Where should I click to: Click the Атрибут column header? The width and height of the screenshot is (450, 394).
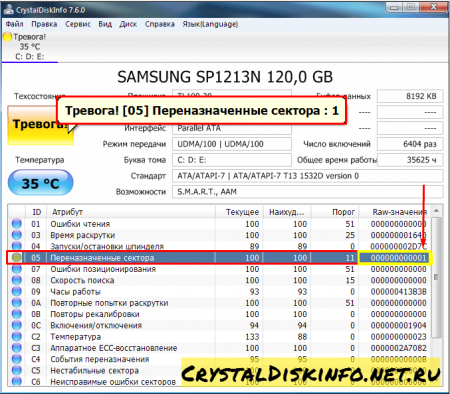(131, 212)
